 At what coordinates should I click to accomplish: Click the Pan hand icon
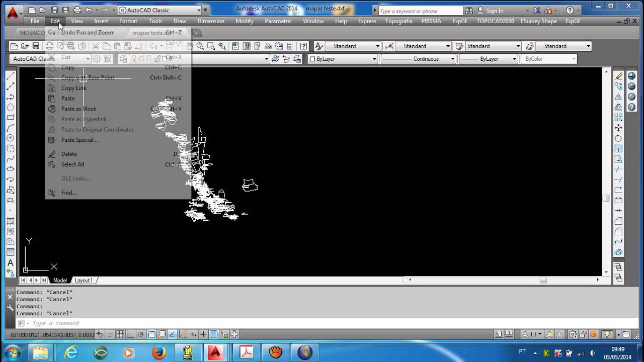(190, 46)
